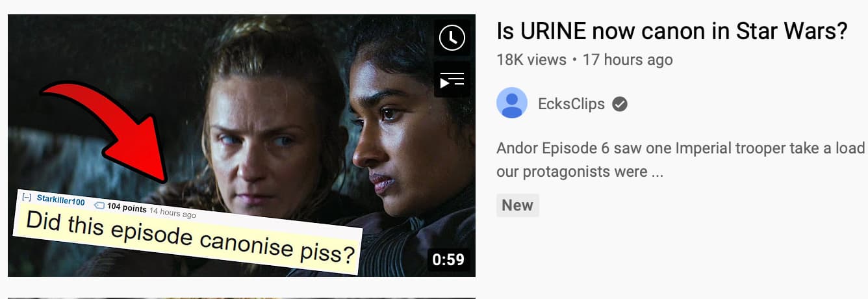This screenshot has height=299, width=868.
Task: Click the Watch later clock icon
Action: coord(452,38)
